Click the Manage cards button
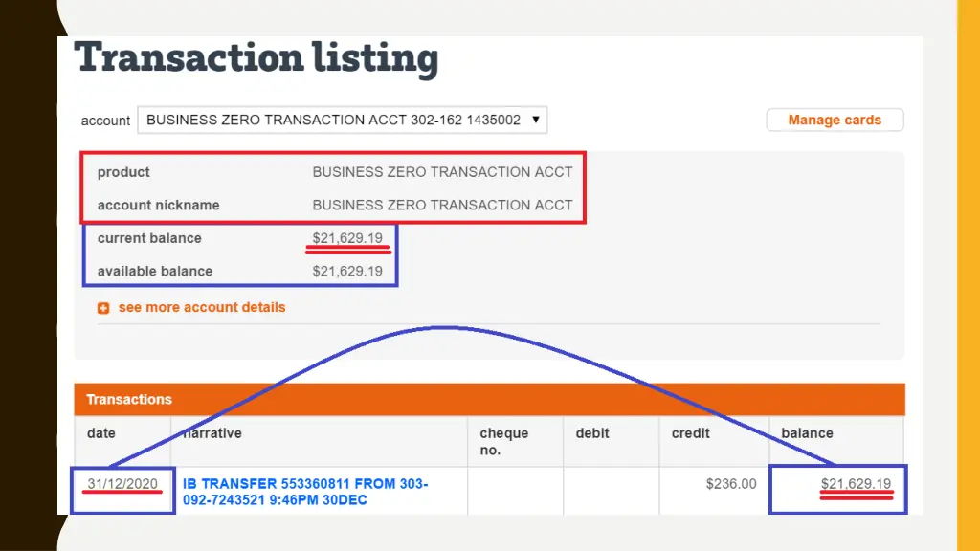This screenshot has height=551, width=980. (835, 120)
